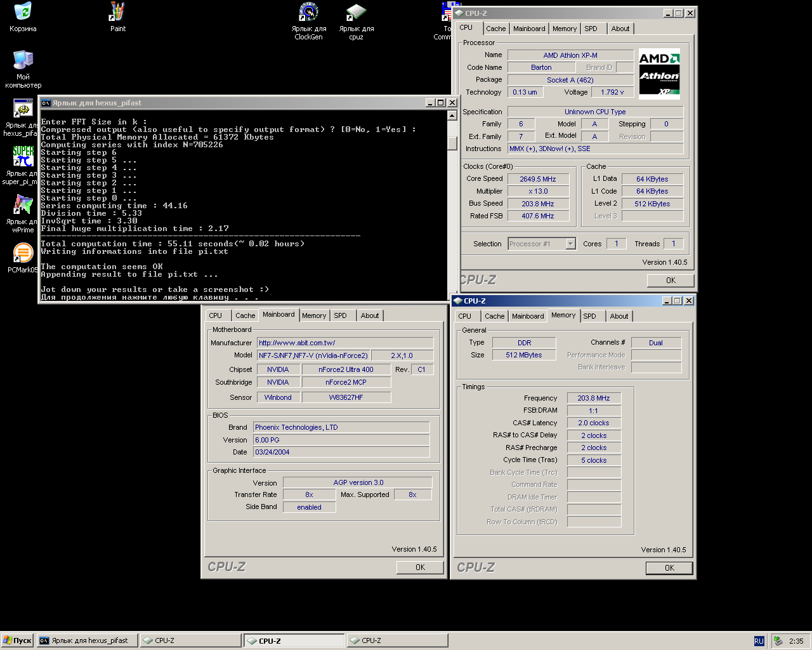This screenshot has height=650, width=812.
Task: Open the Start (Пуск) menu
Action: 18,641
